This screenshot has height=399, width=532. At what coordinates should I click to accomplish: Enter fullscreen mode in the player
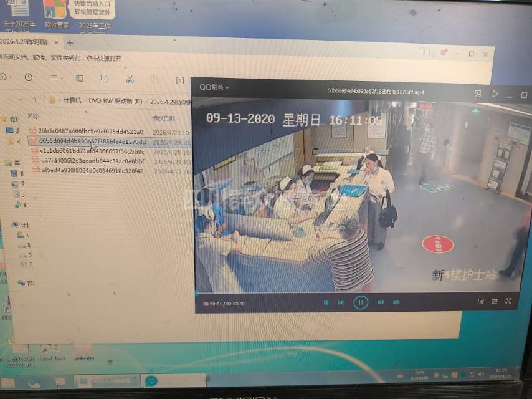point(508,301)
